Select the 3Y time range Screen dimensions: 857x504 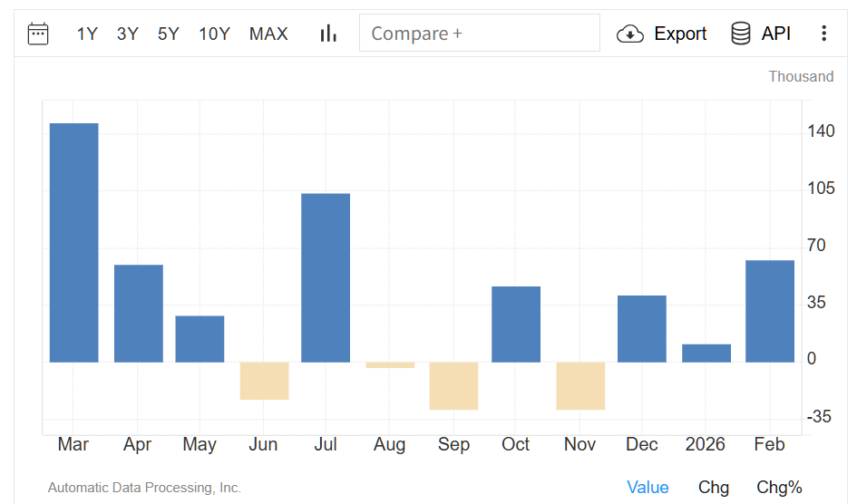(128, 34)
